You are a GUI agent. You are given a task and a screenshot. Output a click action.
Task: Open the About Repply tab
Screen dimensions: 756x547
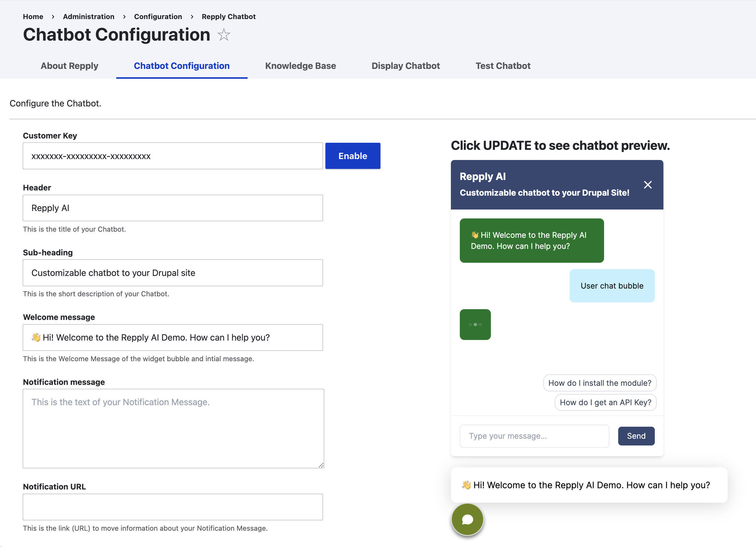[69, 66]
